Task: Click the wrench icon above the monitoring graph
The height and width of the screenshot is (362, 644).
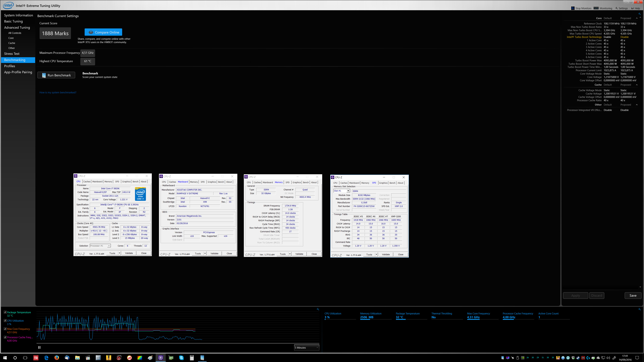Action: click(318, 309)
